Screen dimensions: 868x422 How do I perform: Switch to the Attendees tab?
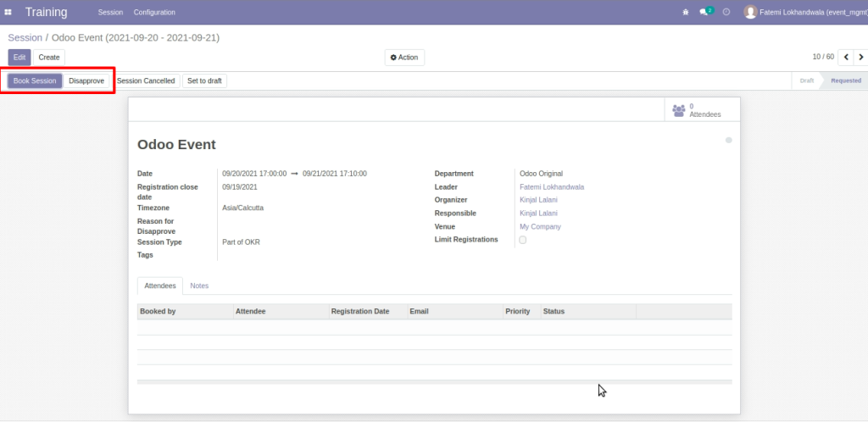click(160, 286)
